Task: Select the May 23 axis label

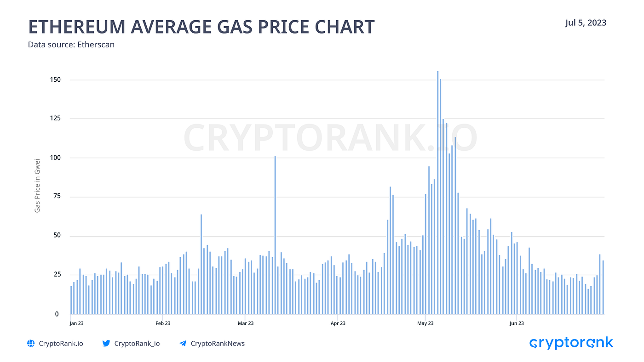Action: (425, 323)
